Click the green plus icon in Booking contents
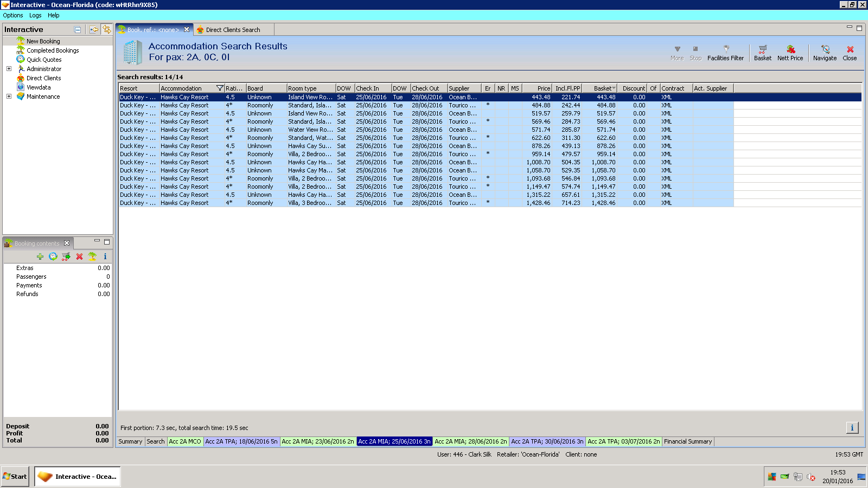This screenshot has height=488, width=868. pyautogui.click(x=40, y=256)
